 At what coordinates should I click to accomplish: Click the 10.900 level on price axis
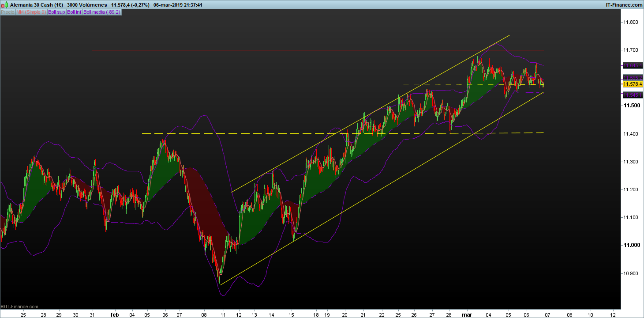(631, 273)
